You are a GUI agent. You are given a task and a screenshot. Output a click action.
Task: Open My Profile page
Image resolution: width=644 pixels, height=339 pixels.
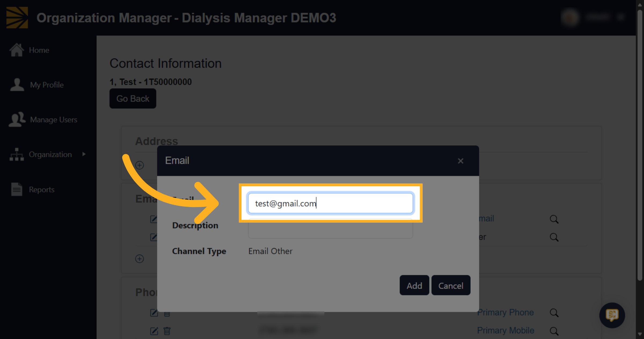(47, 85)
